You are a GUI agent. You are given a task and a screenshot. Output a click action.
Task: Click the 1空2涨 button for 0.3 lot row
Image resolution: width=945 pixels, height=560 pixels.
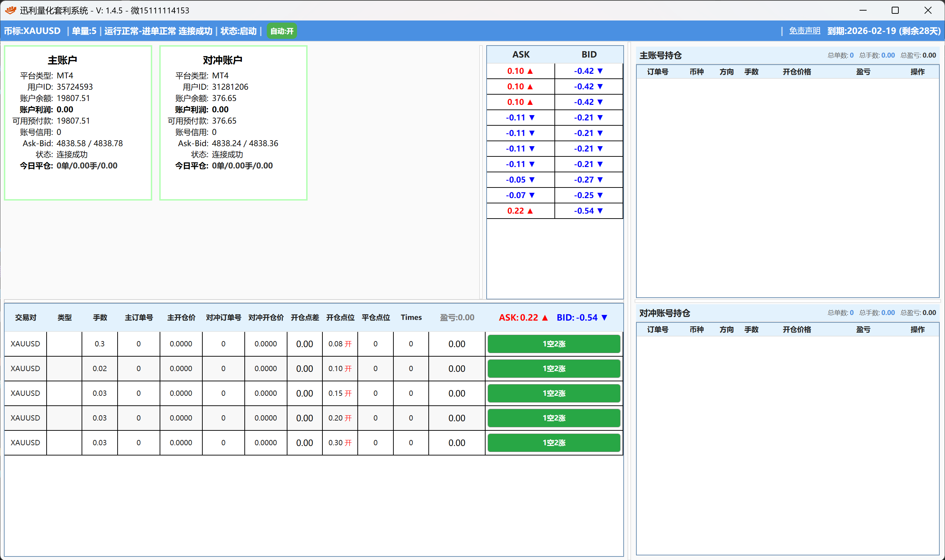(x=554, y=344)
